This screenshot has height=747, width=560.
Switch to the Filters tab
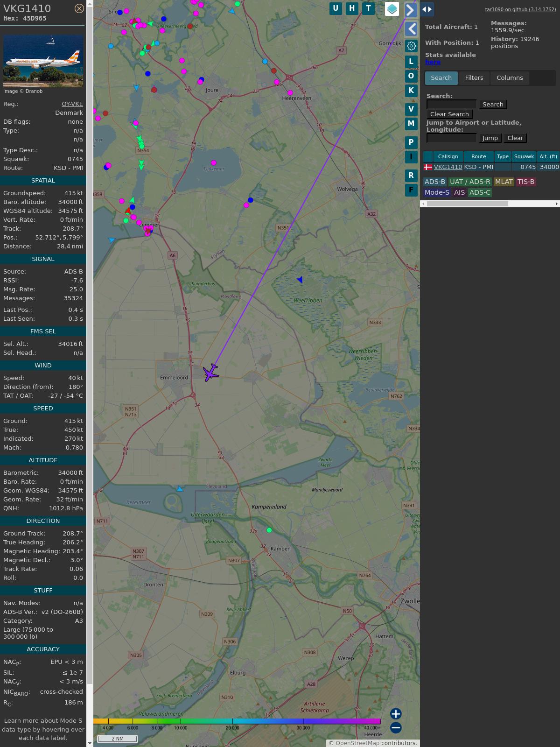click(474, 78)
